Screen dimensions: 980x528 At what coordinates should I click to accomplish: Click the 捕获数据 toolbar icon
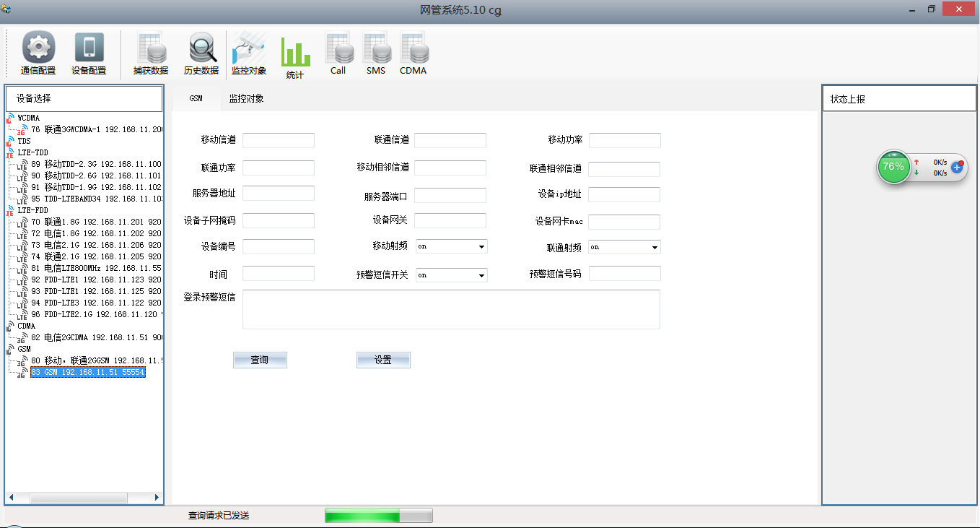151,48
